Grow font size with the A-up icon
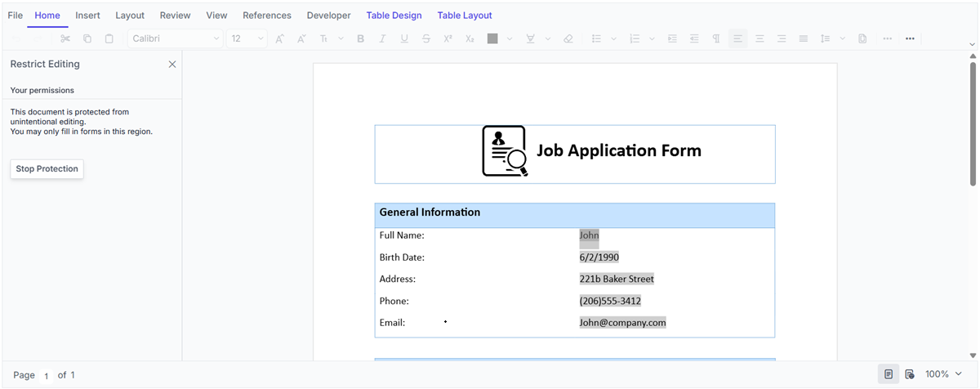 (x=279, y=38)
